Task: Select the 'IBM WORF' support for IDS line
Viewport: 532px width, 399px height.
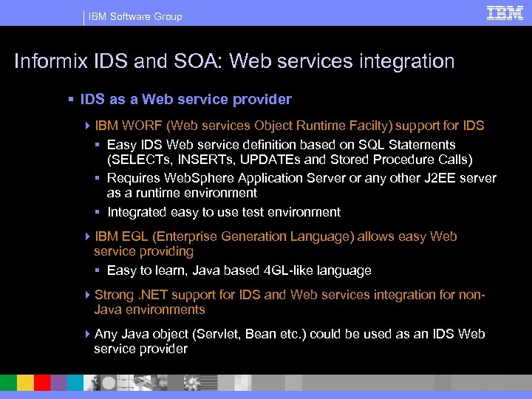Action: click(290, 126)
